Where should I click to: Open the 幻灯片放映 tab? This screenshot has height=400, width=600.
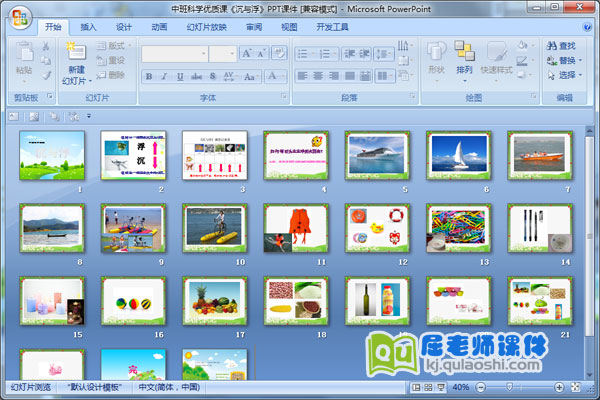[207, 27]
